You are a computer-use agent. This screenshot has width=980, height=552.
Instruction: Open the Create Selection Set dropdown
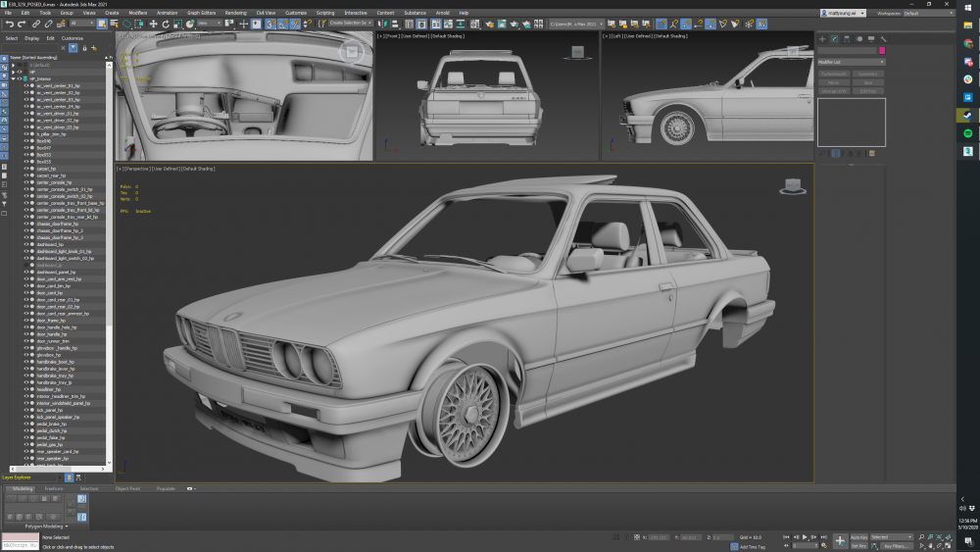pyautogui.click(x=350, y=24)
